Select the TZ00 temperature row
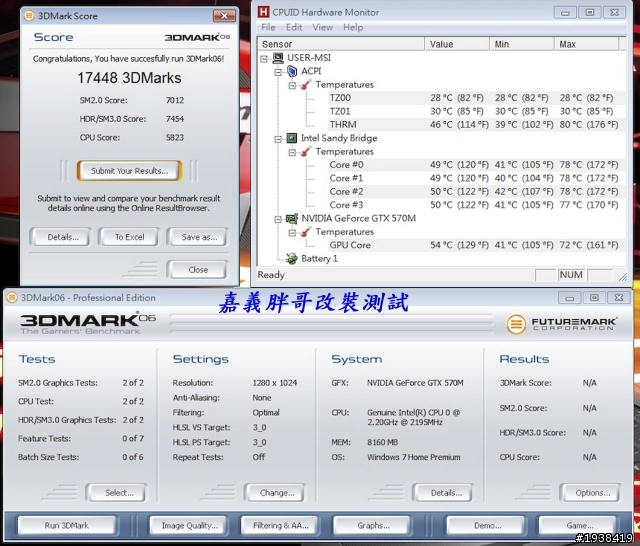 point(477,98)
